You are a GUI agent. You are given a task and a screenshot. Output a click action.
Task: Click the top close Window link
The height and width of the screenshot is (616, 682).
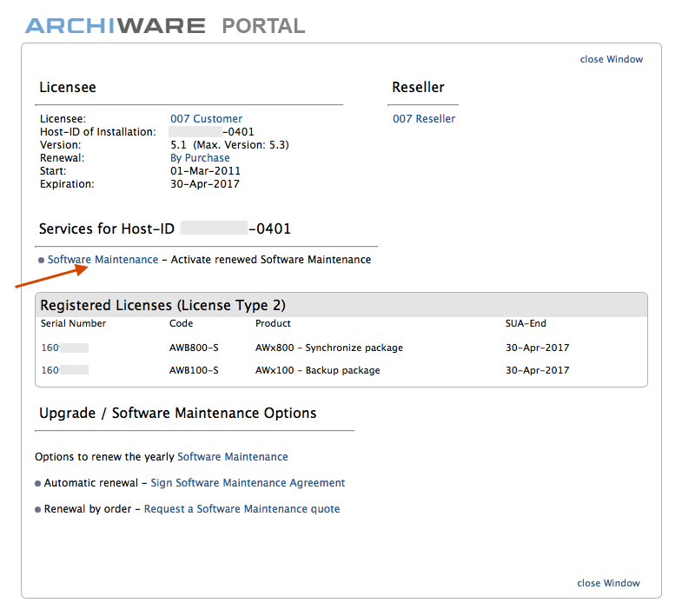click(x=611, y=59)
